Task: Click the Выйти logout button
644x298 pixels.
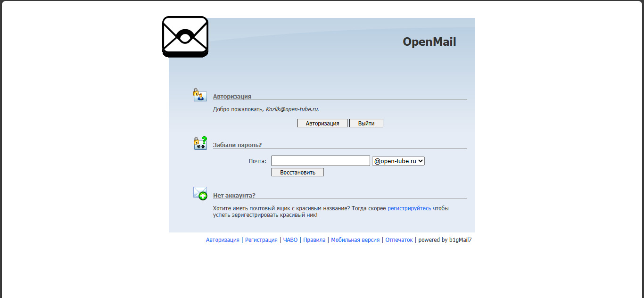Action: [366, 123]
